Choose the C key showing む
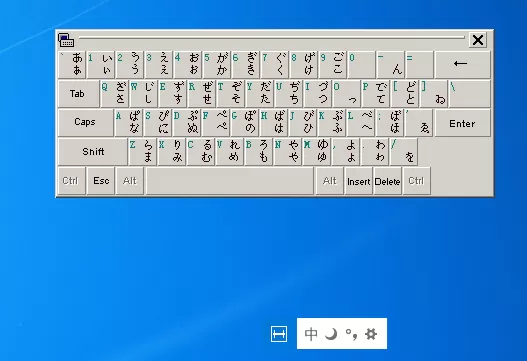 pos(201,152)
